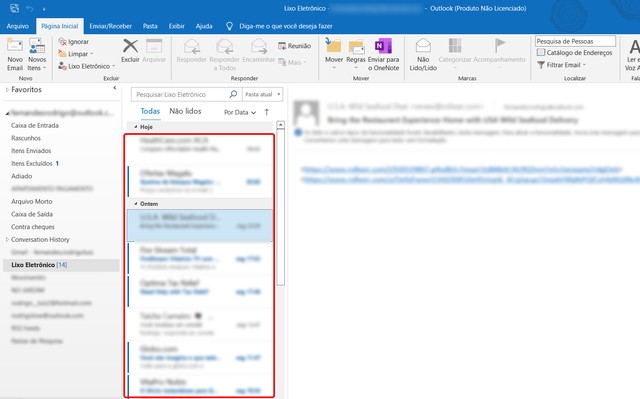
Task: Open the Limpar cleanup dropdown
Action: coord(76,54)
